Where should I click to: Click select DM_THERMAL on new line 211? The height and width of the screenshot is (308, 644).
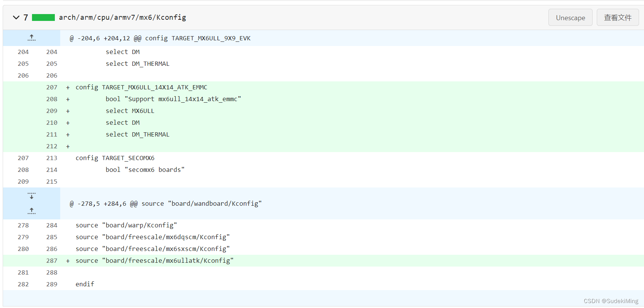click(x=137, y=134)
